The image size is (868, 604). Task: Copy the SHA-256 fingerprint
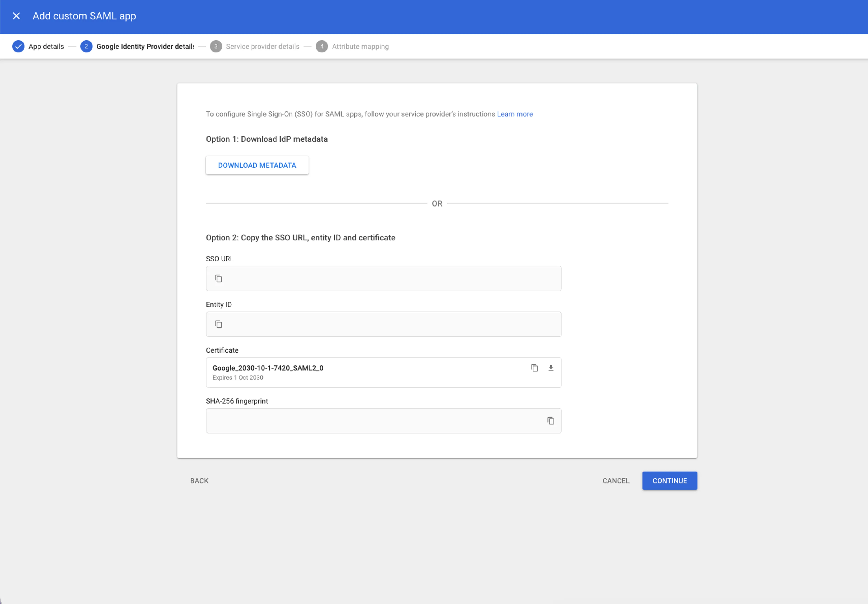[550, 421]
